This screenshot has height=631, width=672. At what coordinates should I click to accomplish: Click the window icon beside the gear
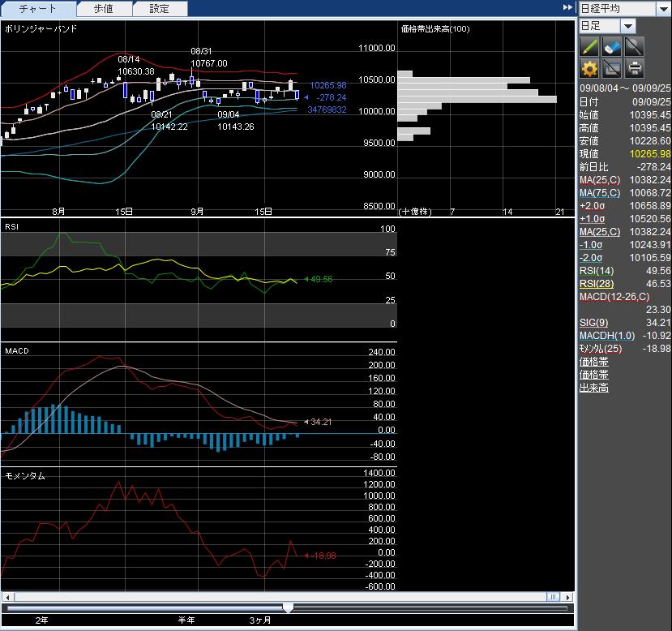(612, 69)
